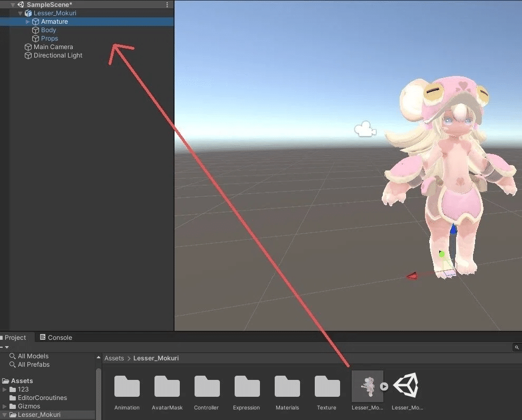Click the camera gizmo in scene view
This screenshot has height=420, width=522.
point(365,129)
